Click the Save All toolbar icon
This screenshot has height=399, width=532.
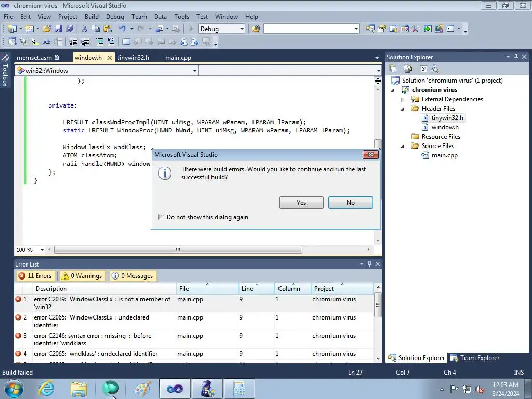point(70,29)
